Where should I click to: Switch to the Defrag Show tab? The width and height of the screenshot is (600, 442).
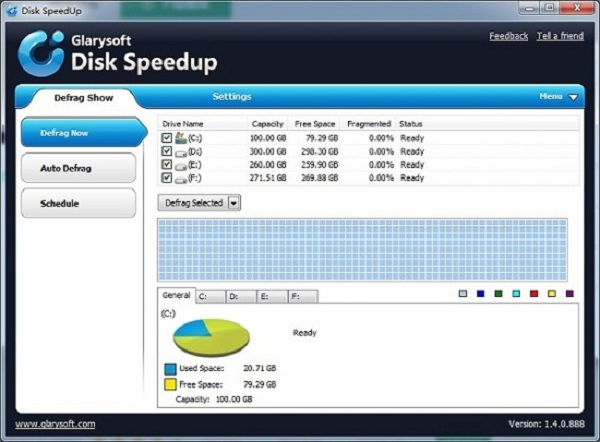[x=83, y=98]
